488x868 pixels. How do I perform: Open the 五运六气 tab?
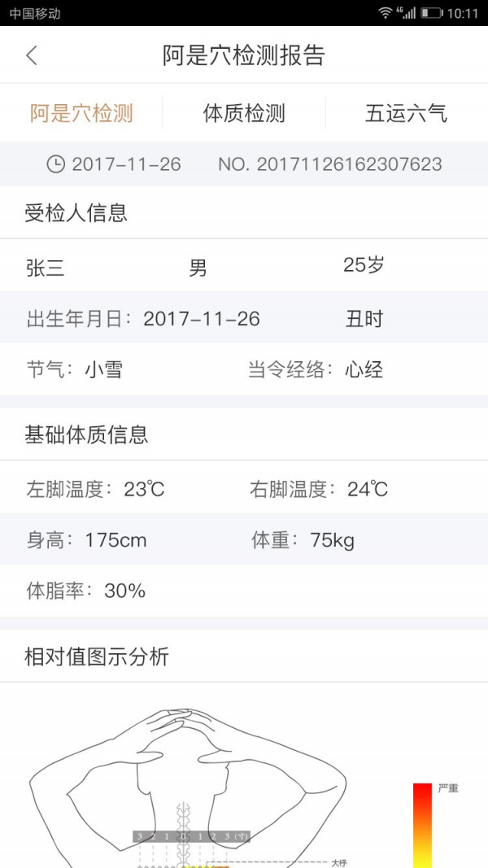(x=406, y=113)
